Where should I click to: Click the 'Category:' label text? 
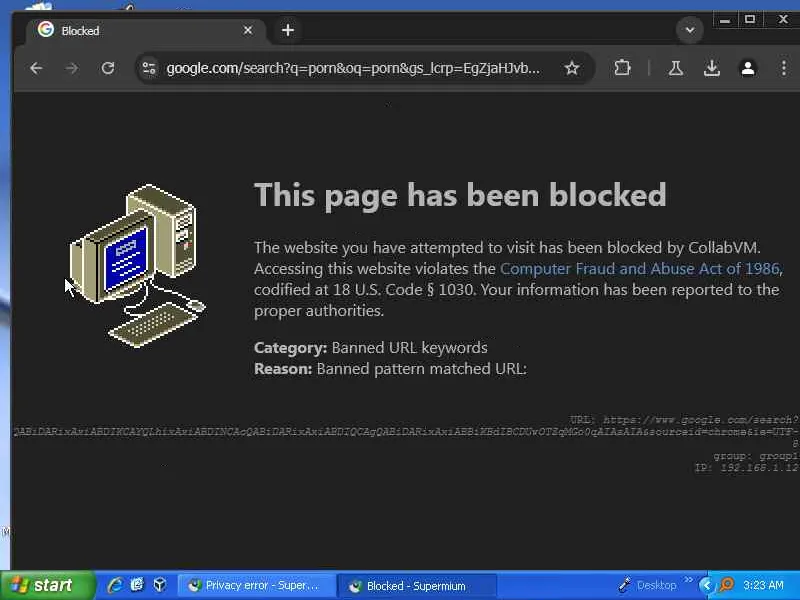[290, 348]
